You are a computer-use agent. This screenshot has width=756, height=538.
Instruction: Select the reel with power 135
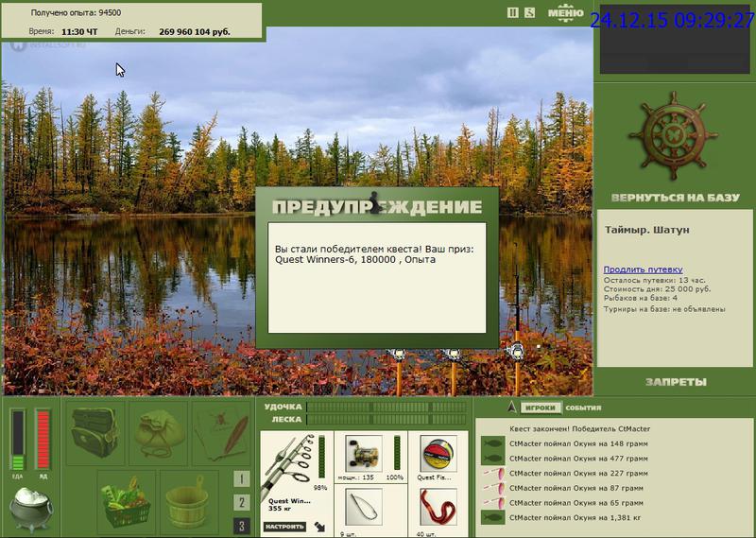click(364, 454)
